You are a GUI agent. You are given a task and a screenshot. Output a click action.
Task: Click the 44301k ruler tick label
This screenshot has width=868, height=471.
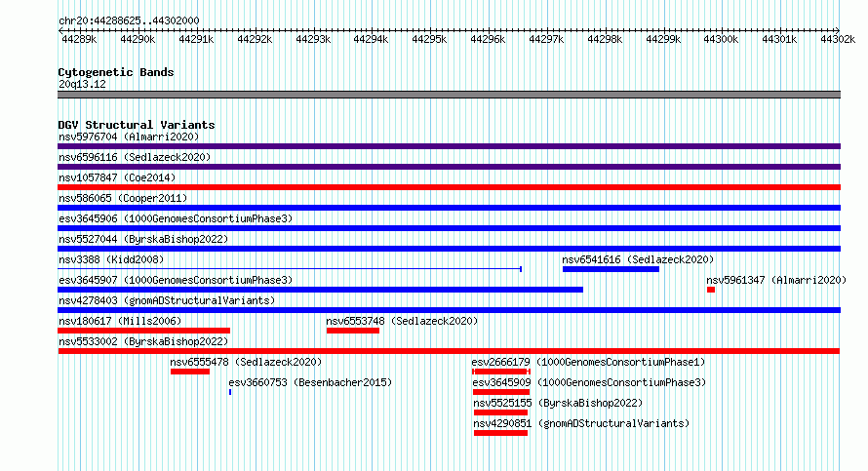coord(779,39)
